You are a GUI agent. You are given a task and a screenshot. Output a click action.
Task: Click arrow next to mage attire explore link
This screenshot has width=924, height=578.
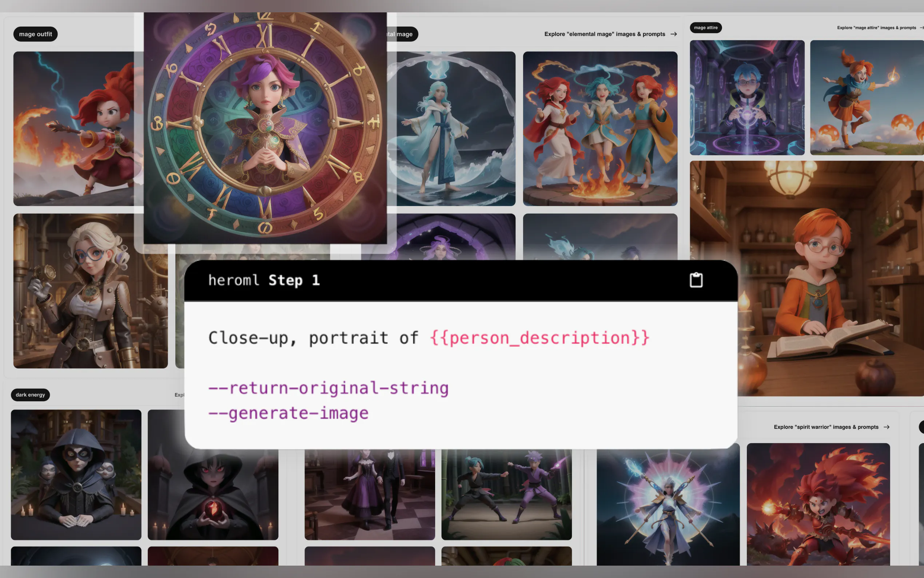pyautogui.click(x=921, y=28)
